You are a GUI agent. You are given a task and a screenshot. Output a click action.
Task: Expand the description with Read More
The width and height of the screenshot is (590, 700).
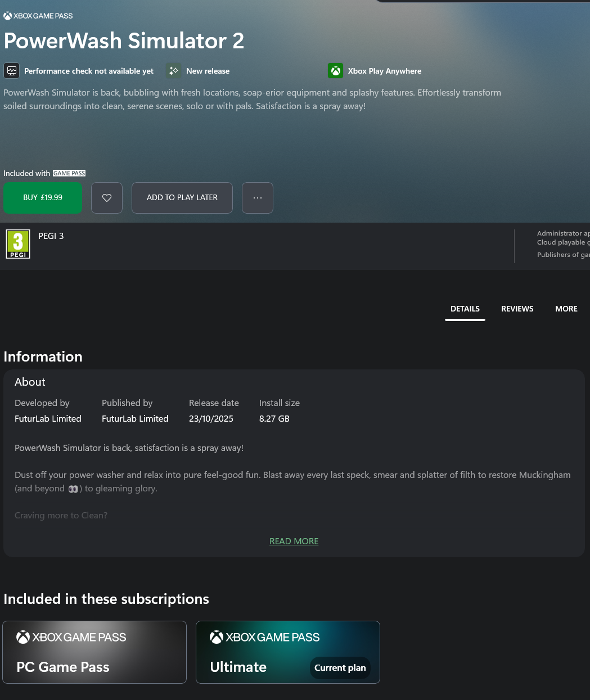(x=294, y=541)
